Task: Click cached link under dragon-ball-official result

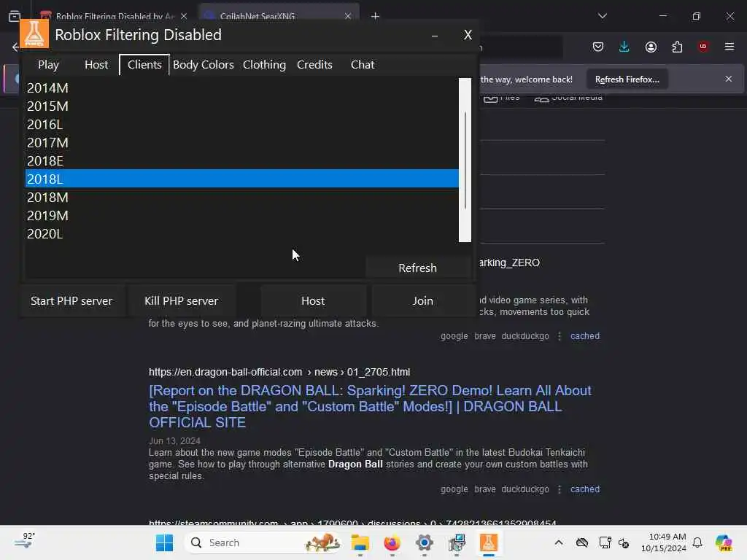Action: coord(585,489)
